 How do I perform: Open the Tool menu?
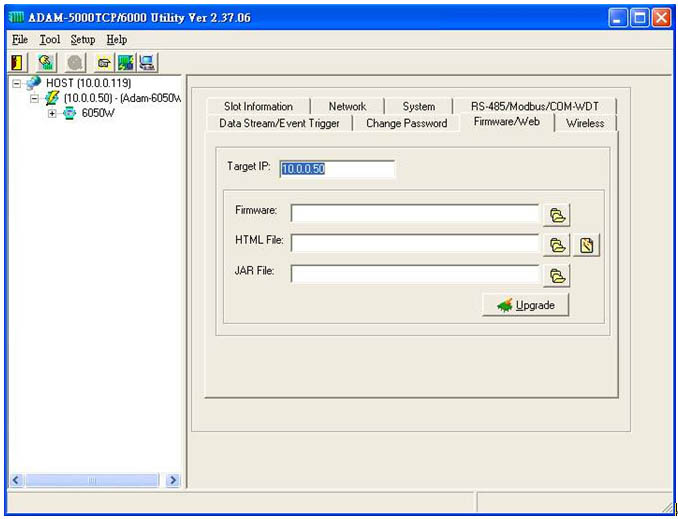[50, 40]
